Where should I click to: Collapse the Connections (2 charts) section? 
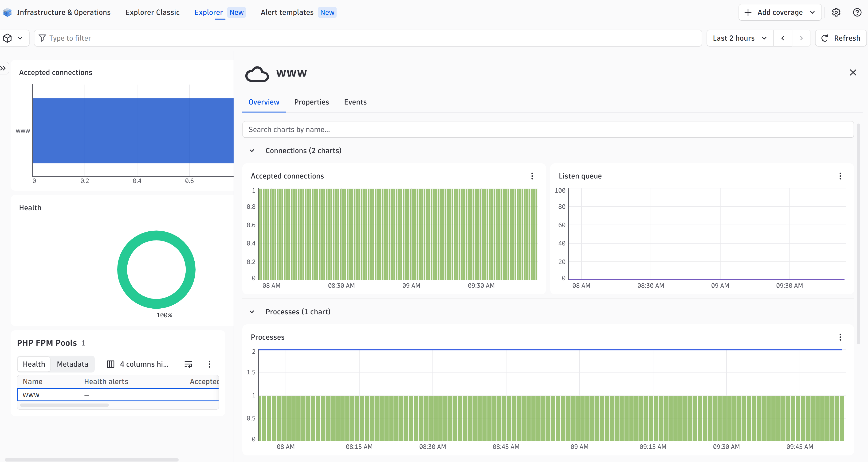coord(252,151)
